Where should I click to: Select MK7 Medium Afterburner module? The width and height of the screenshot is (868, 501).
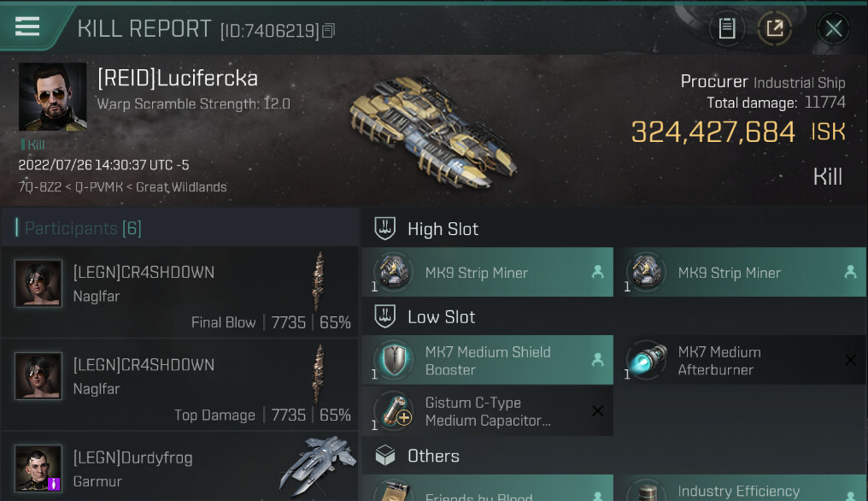coord(740,360)
